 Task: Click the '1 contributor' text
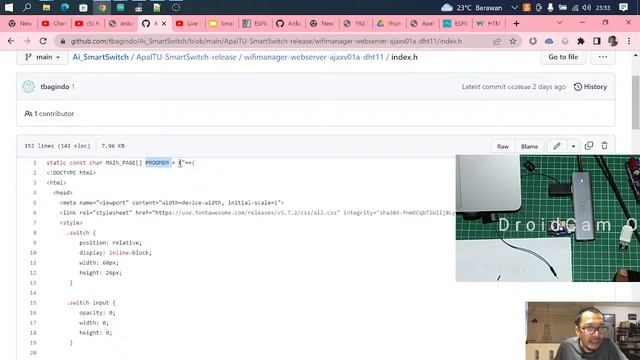pos(49,114)
